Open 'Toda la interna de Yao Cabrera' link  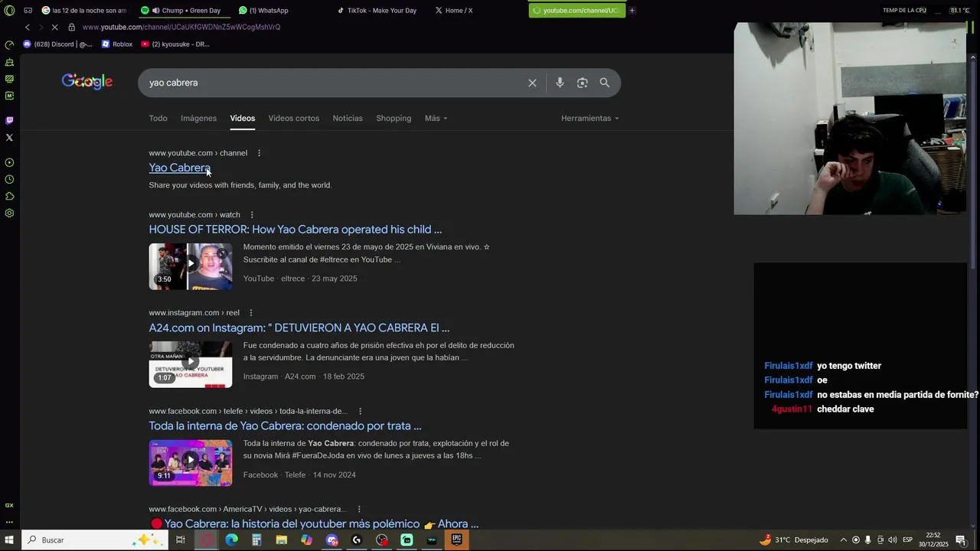pyautogui.click(x=285, y=425)
